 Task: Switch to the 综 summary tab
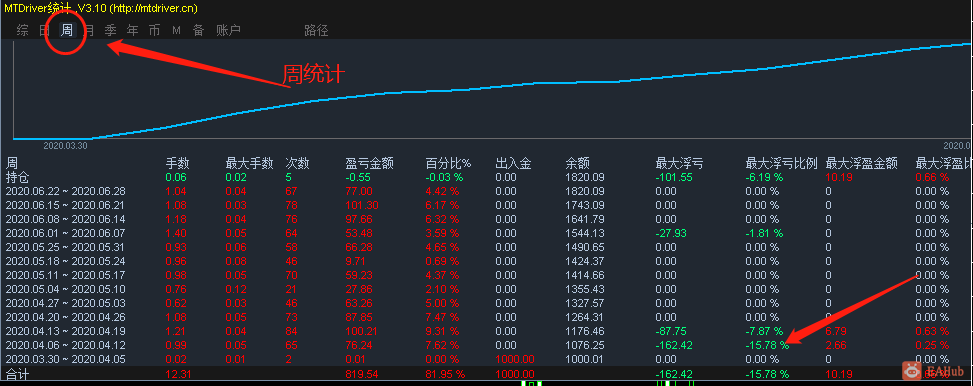tap(23, 30)
